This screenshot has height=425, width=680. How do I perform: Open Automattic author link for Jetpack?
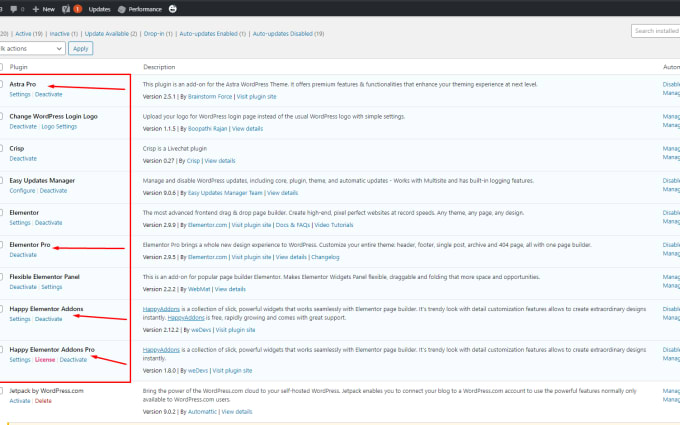coord(202,412)
